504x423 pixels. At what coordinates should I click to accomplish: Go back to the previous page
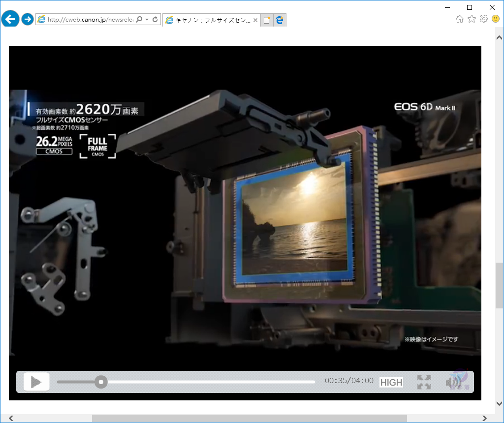point(10,19)
